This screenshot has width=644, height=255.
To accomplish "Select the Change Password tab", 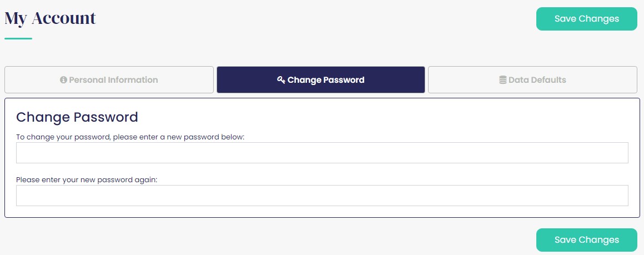I will (x=321, y=80).
